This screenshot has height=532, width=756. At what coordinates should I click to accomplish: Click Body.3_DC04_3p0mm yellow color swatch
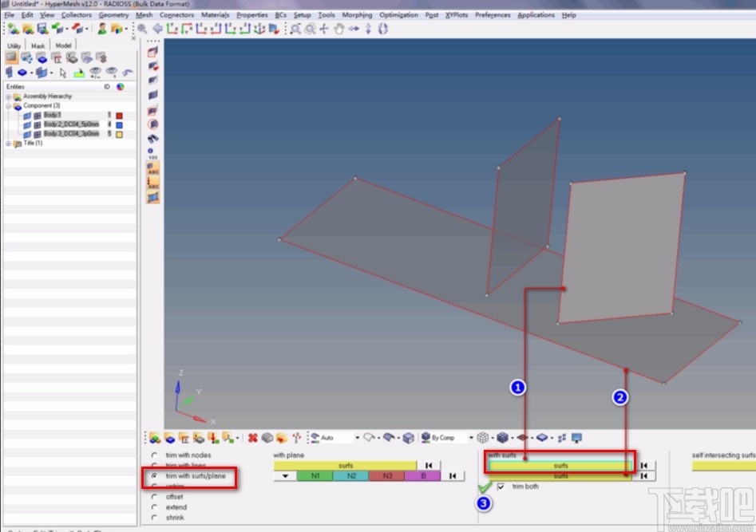point(119,135)
